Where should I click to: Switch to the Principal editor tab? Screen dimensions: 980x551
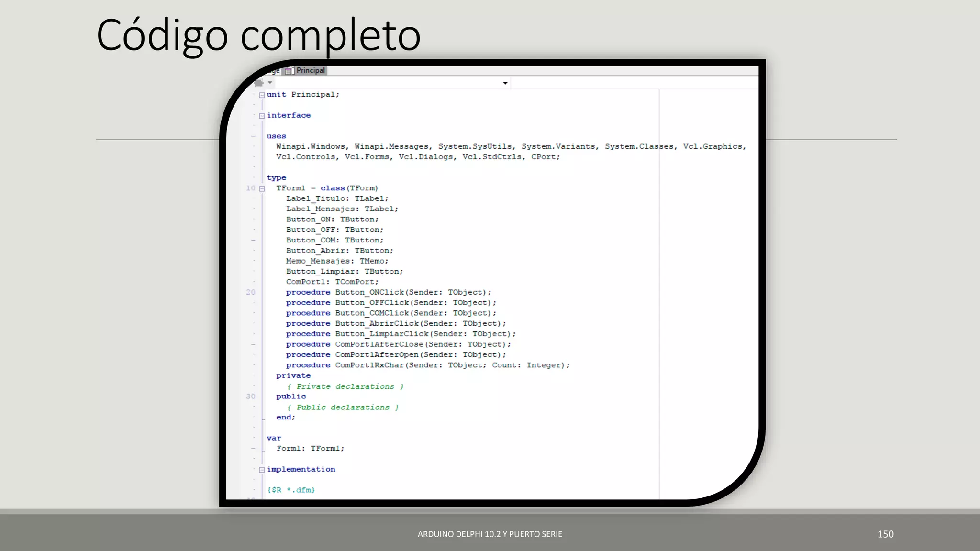pos(305,71)
